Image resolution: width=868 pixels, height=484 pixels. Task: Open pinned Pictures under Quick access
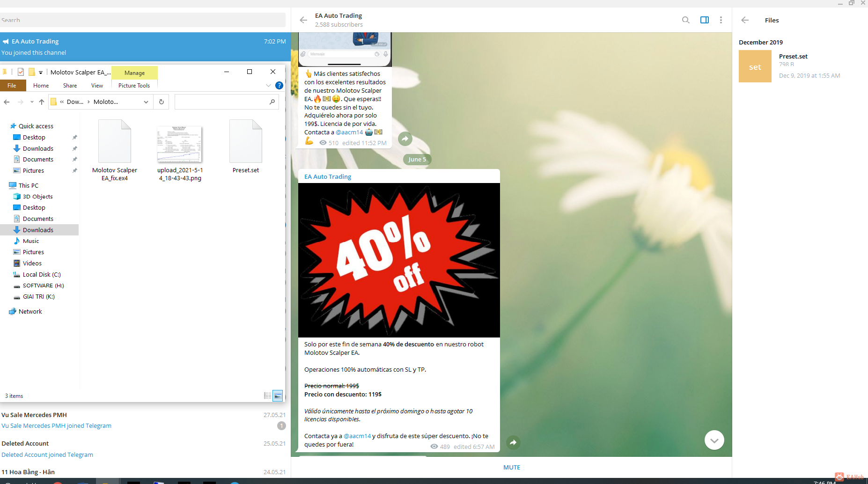click(33, 171)
